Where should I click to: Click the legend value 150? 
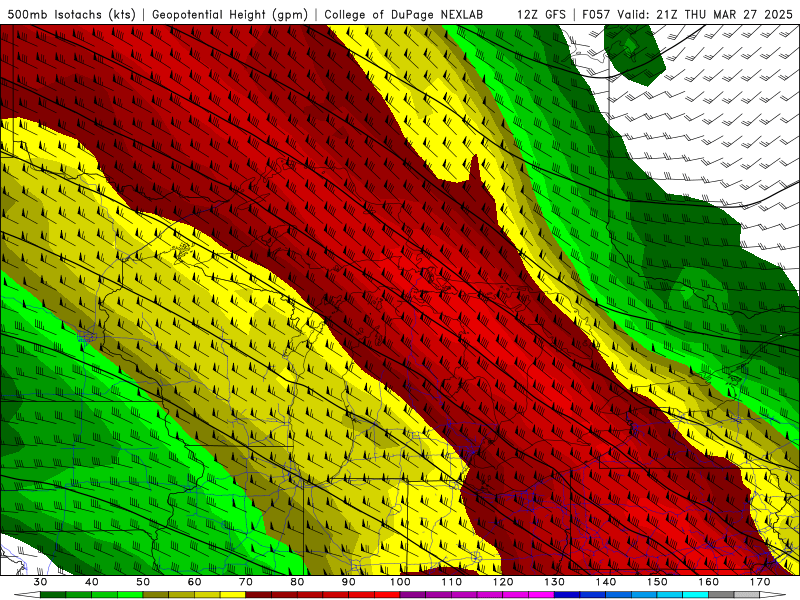[x=657, y=582]
